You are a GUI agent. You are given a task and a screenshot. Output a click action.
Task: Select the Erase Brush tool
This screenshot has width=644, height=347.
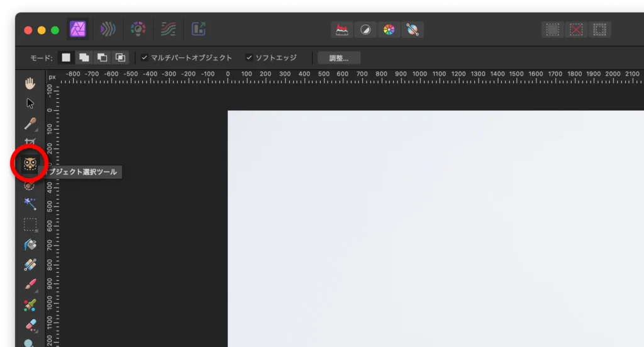pos(30,325)
